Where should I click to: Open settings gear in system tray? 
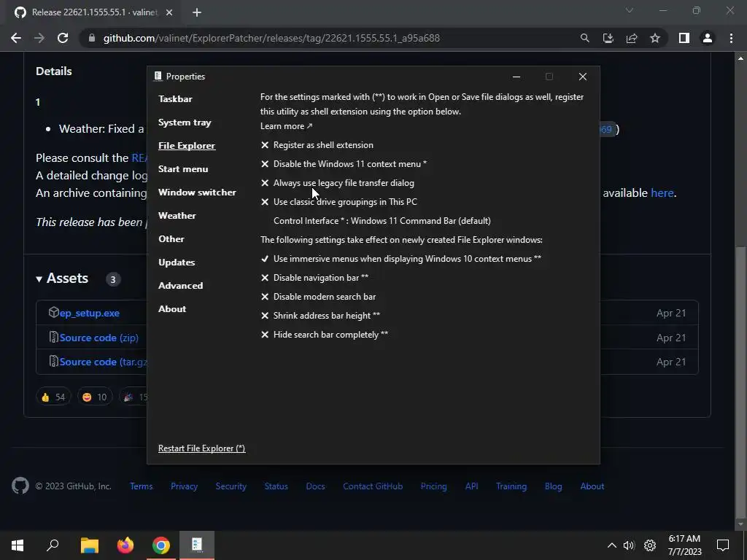(x=650, y=545)
